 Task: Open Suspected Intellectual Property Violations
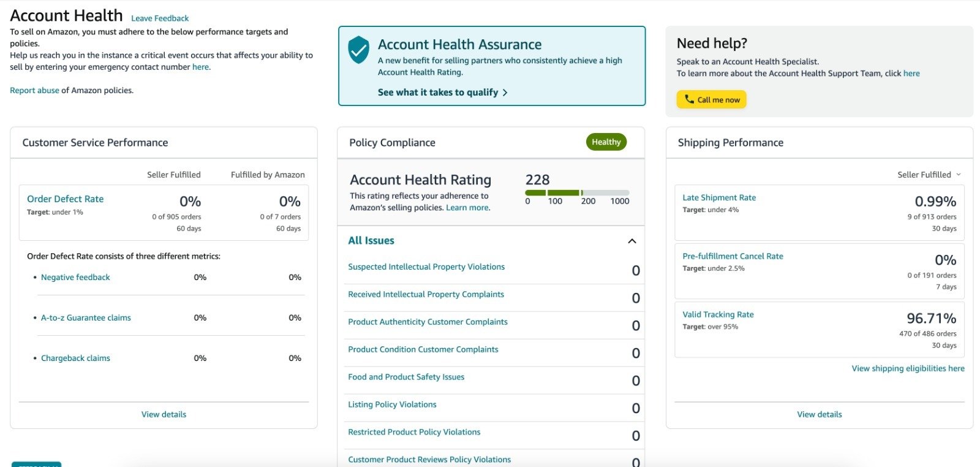426,267
